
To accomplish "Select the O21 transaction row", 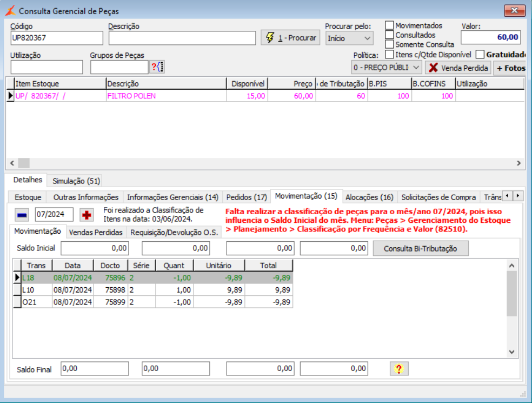I will 153,302.
